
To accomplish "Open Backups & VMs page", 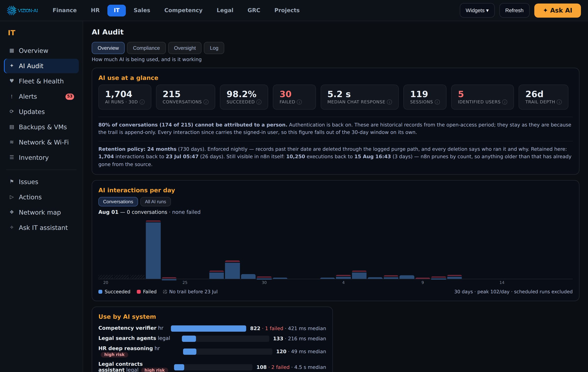I will [41, 127].
